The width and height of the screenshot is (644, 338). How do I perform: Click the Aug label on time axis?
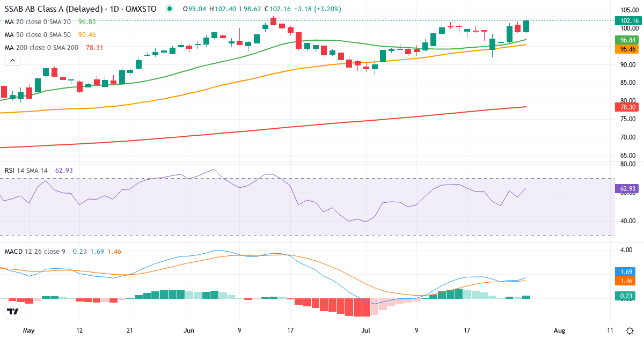tap(560, 330)
